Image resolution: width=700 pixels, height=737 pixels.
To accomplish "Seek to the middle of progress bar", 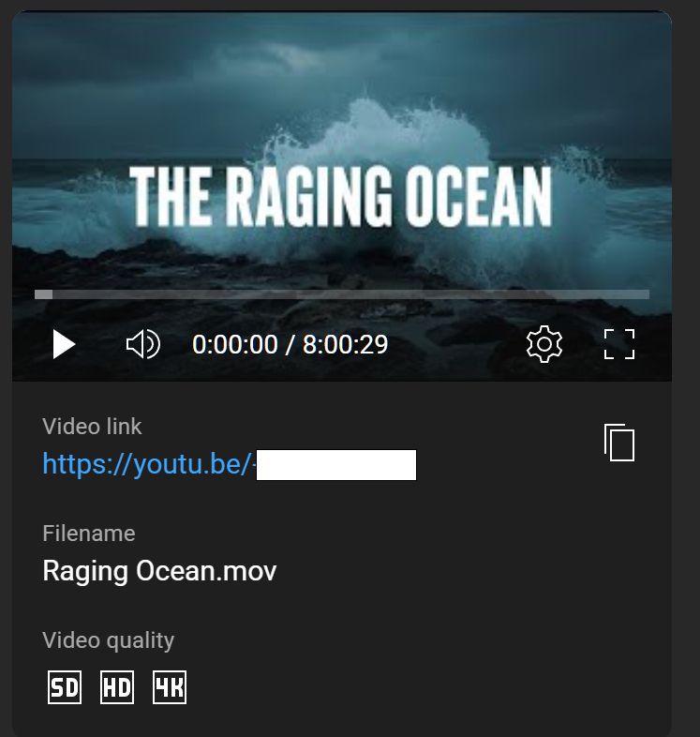I will pos(342,294).
